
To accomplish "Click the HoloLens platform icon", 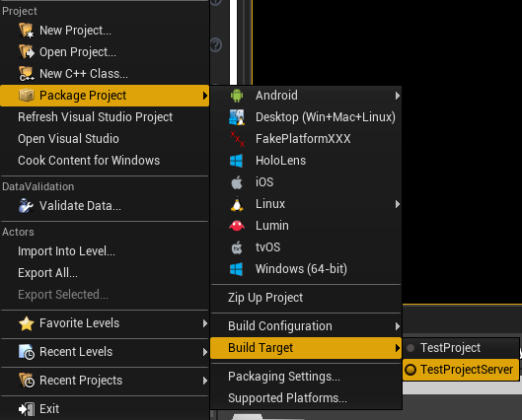I will pyautogui.click(x=237, y=161).
